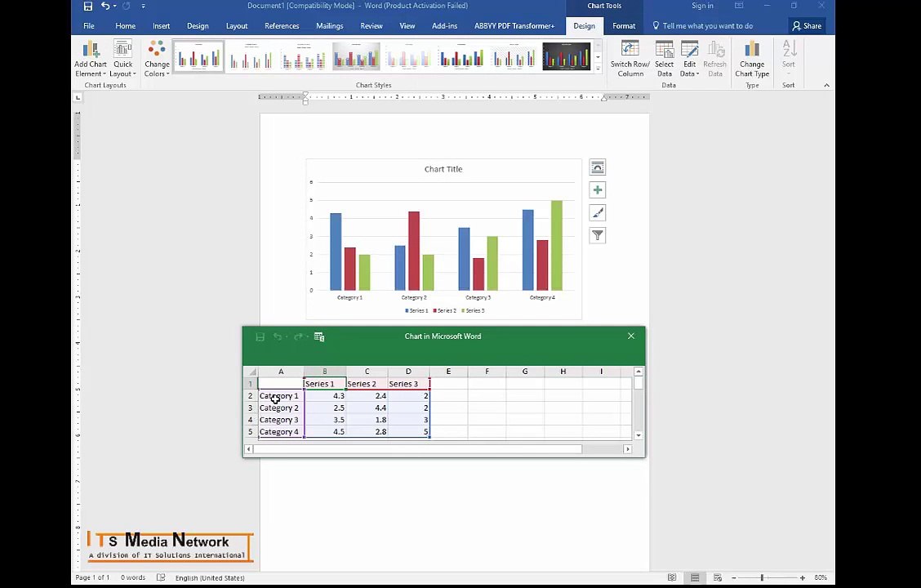Expand the Chart Styles gallery more arrow
The width and height of the screenshot is (921, 588).
[598, 69]
